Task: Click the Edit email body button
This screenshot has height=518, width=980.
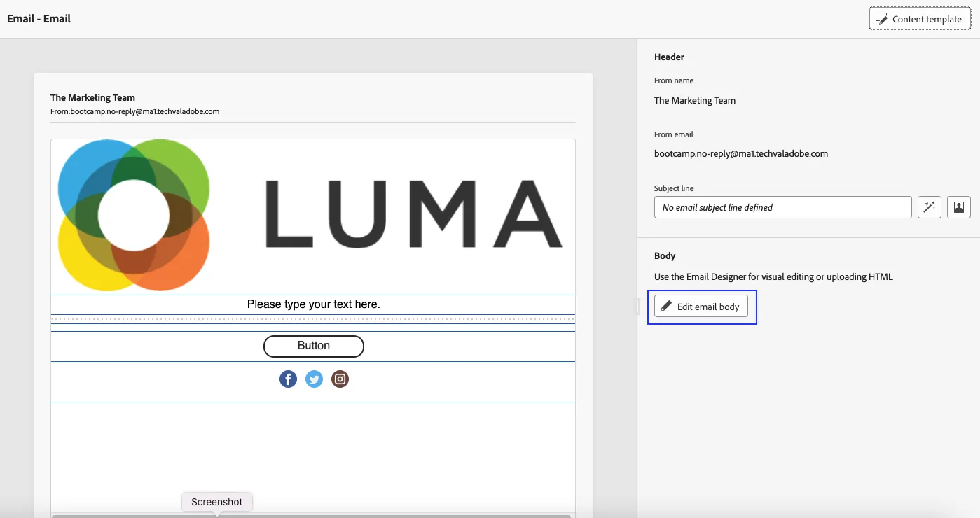Action: (701, 307)
